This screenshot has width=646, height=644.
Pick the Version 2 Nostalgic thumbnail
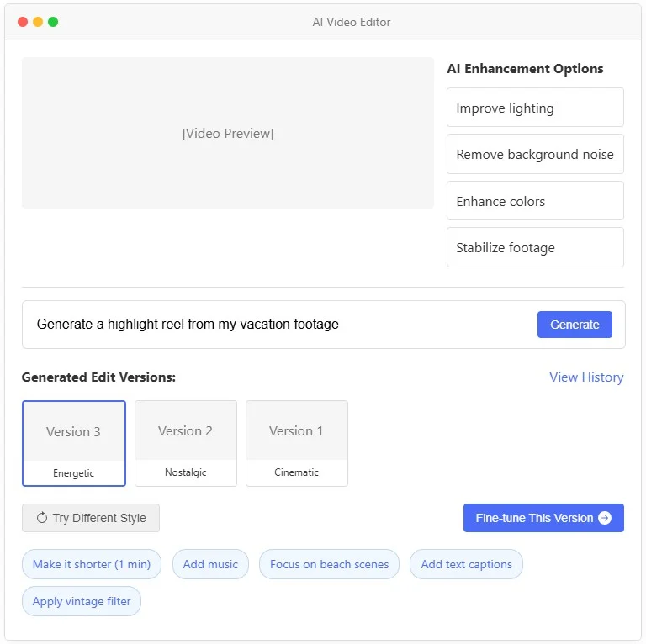point(185,443)
